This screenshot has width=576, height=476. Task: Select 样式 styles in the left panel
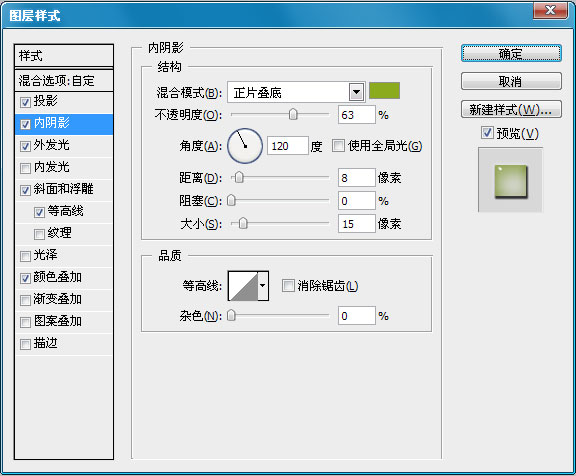coord(64,56)
